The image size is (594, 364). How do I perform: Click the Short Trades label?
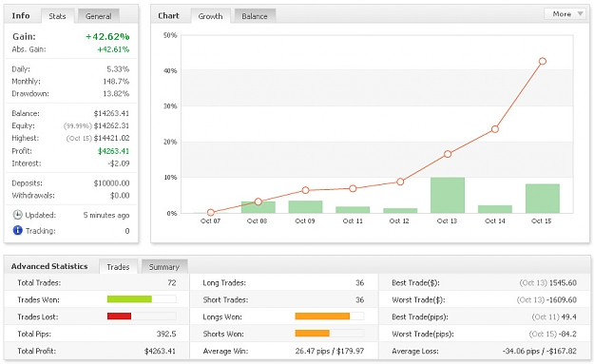225,299
